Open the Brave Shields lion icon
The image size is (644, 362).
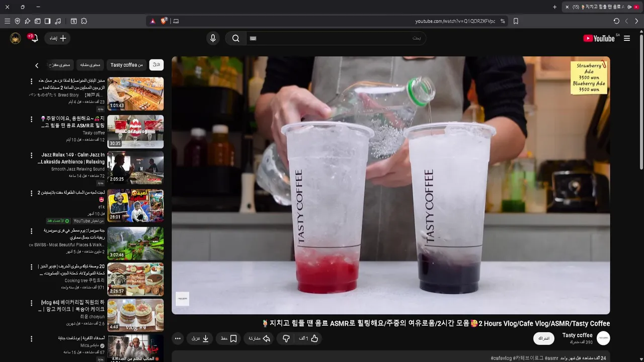[x=164, y=21]
